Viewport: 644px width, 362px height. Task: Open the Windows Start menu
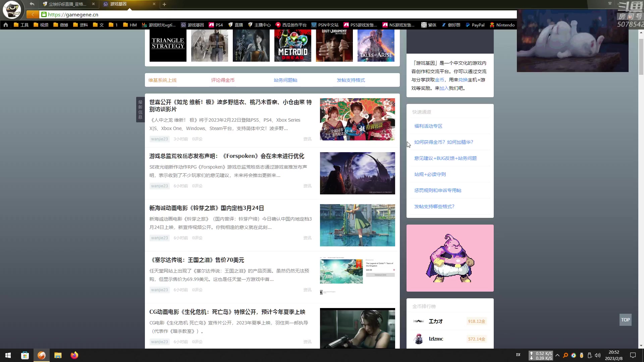(8, 355)
